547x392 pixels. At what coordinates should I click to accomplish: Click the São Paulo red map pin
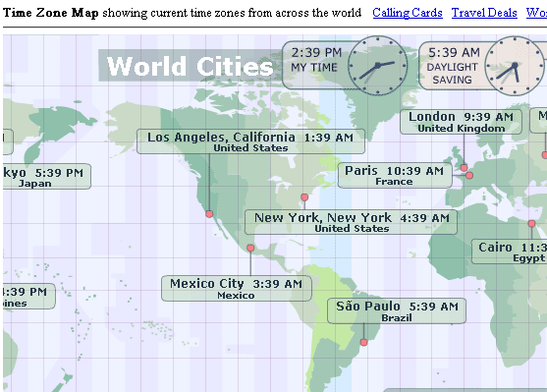[x=364, y=343]
